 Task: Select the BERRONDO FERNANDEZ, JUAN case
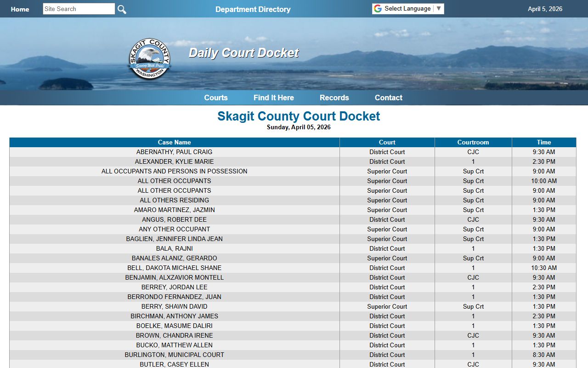coord(175,297)
